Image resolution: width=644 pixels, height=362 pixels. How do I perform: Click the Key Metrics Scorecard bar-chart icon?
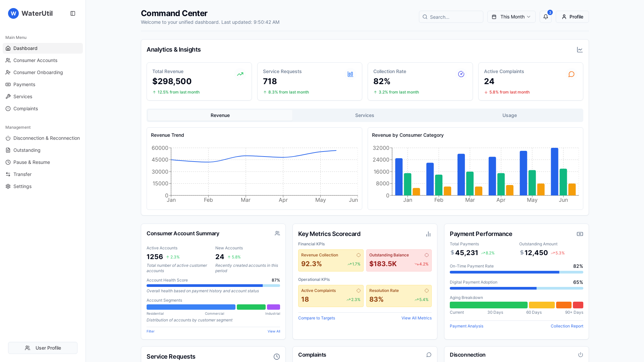tap(428, 234)
